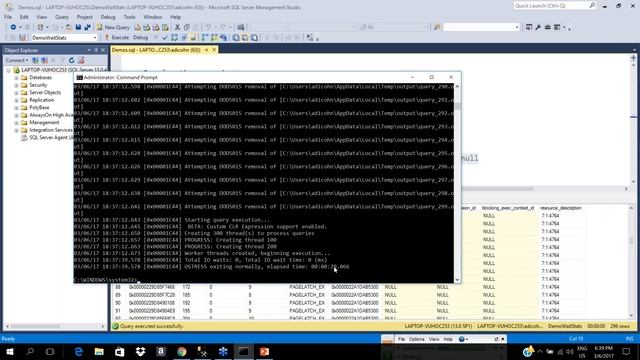Open the View menu in SSMS

click(42, 17)
